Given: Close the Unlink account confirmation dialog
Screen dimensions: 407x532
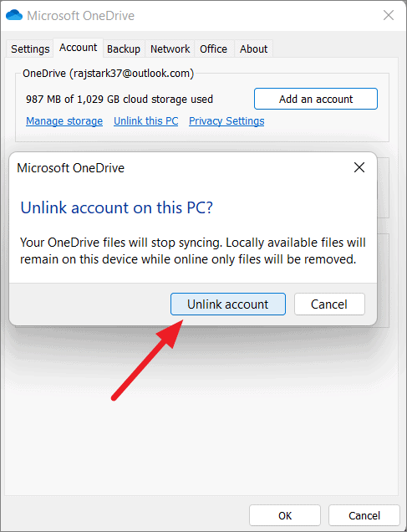Looking at the screenshot, I should pos(359,167).
